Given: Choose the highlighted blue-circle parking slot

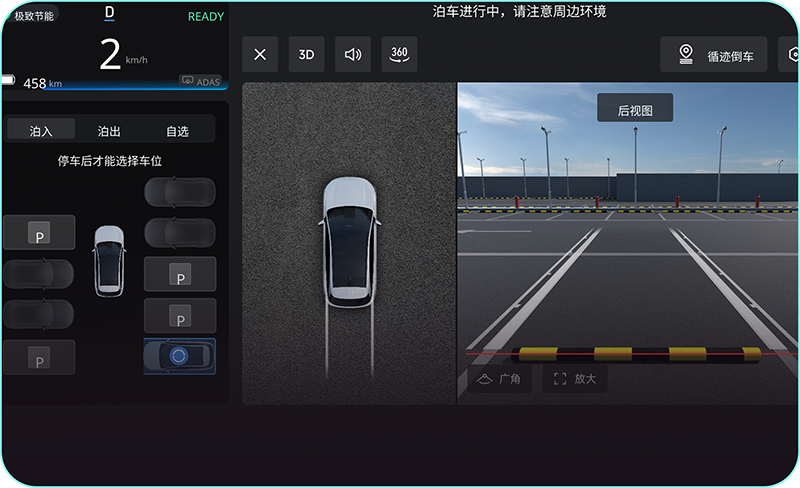Looking at the screenshot, I should click(180, 356).
